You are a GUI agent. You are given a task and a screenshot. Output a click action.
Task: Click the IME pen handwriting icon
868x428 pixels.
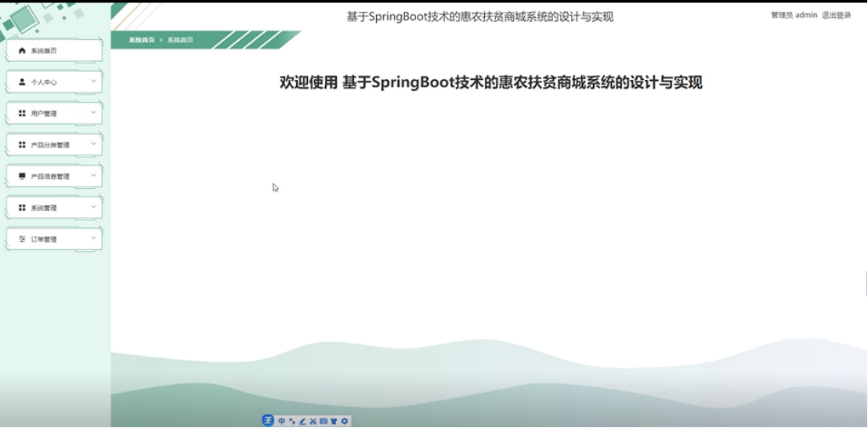[303, 422]
